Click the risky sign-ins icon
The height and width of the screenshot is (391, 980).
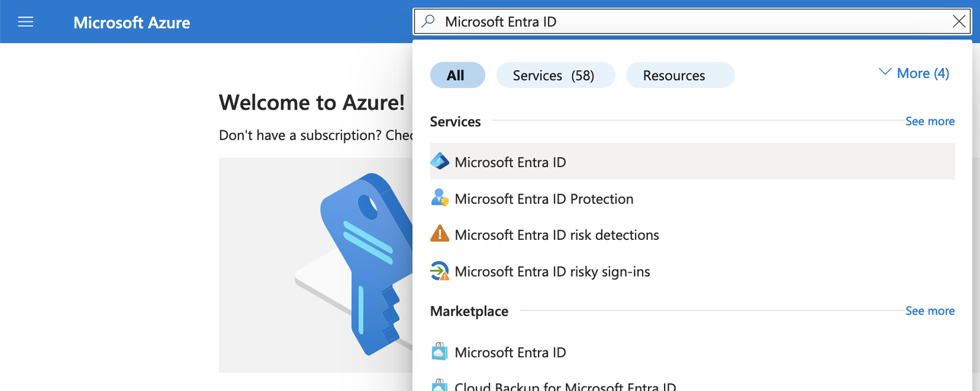pos(440,271)
